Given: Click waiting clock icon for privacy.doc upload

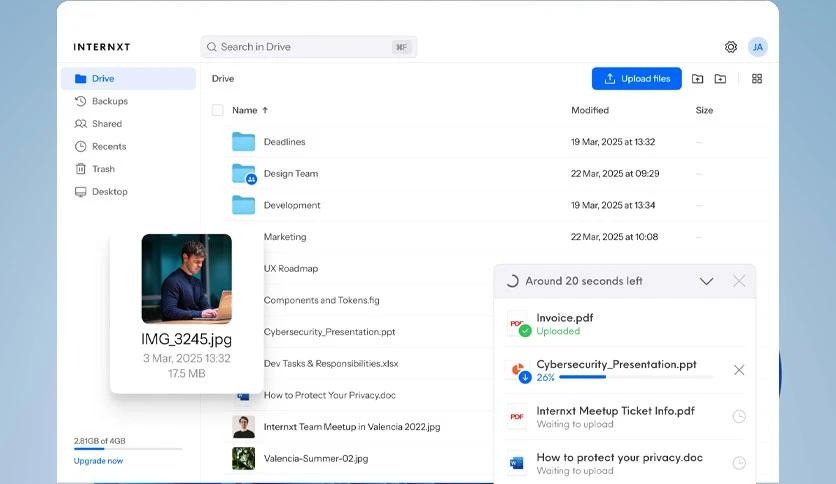Looking at the screenshot, I should pyautogui.click(x=739, y=463).
